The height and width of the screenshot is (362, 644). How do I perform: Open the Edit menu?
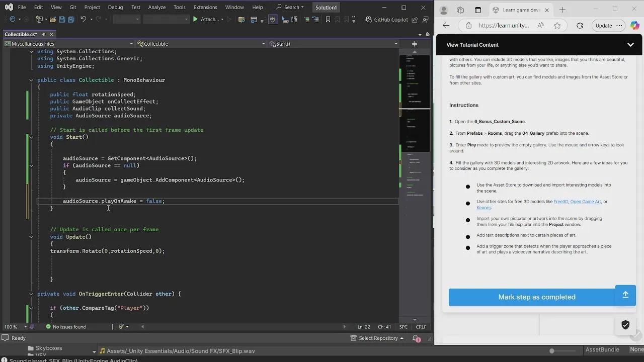pyautogui.click(x=39, y=7)
